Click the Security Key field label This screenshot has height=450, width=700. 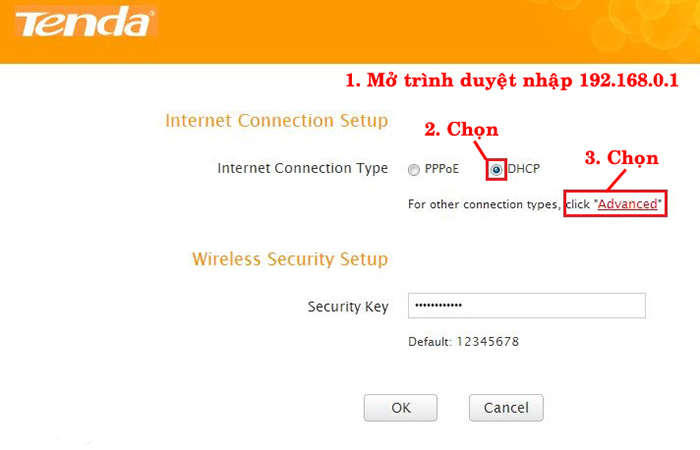pos(348,307)
